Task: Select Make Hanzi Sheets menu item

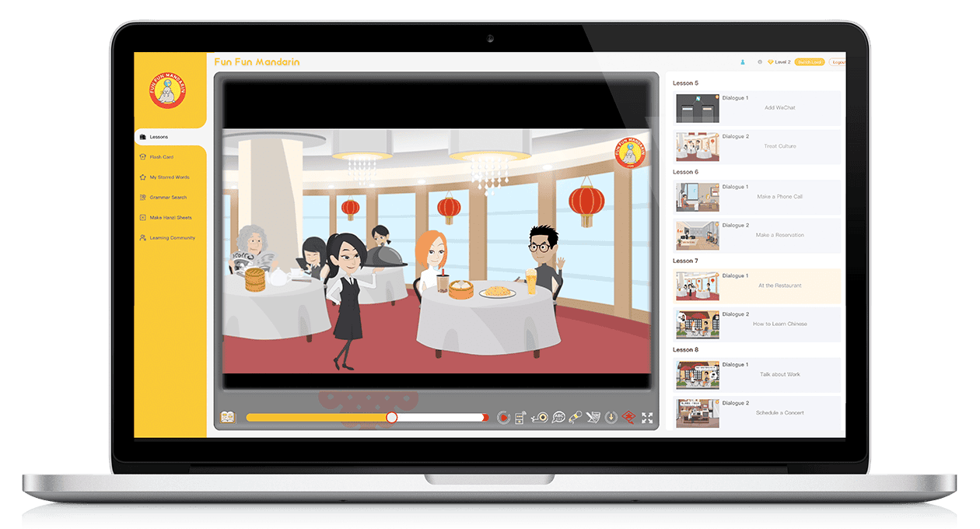Action: (x=170, y=218)
